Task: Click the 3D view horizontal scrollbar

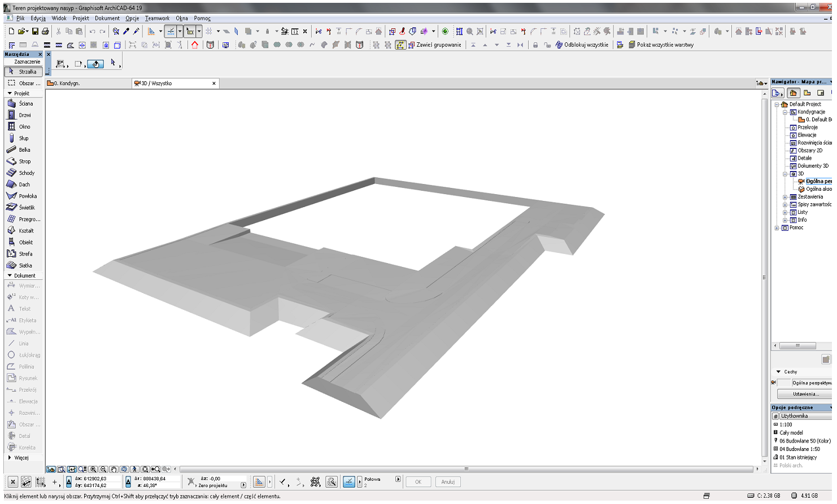Action: pyautogui.click(x=466, y=469)
